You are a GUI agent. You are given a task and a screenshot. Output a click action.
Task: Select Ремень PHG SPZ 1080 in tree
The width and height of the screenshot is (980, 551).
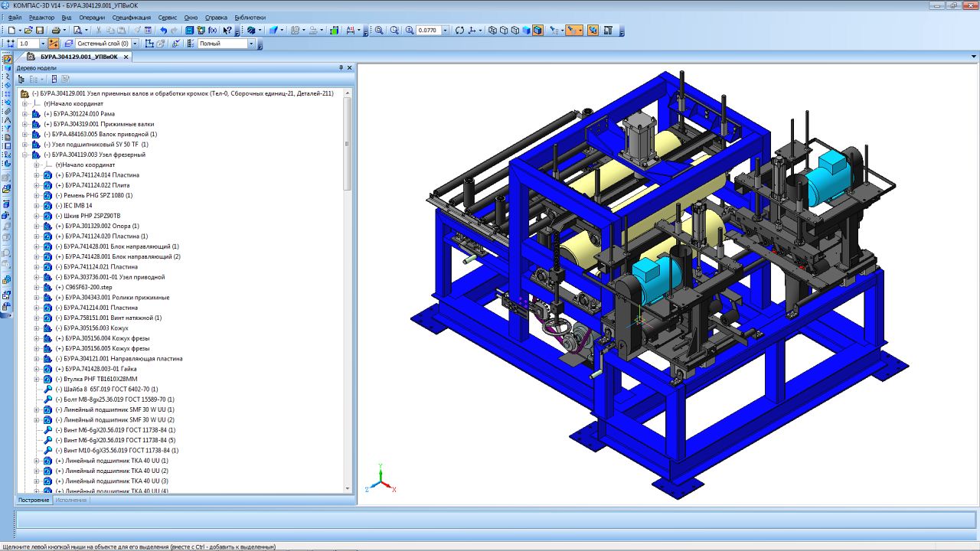pos(94,195)
